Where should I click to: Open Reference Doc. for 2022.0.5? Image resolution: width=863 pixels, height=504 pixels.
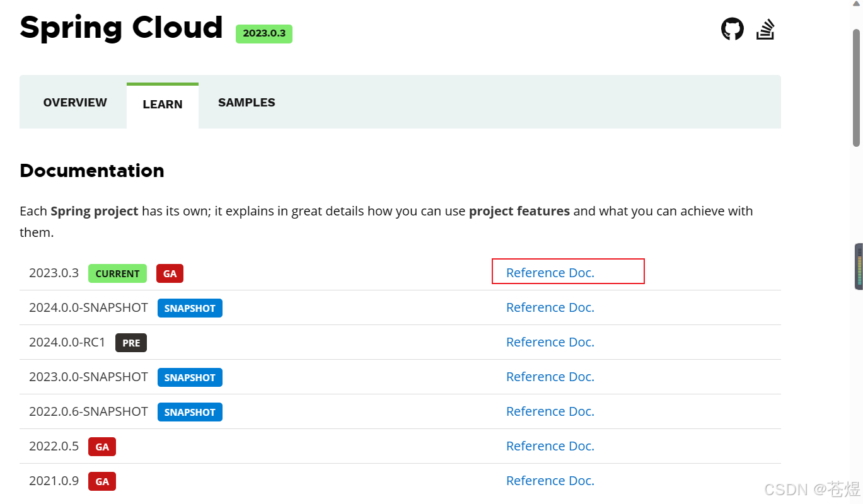(550, 446)
